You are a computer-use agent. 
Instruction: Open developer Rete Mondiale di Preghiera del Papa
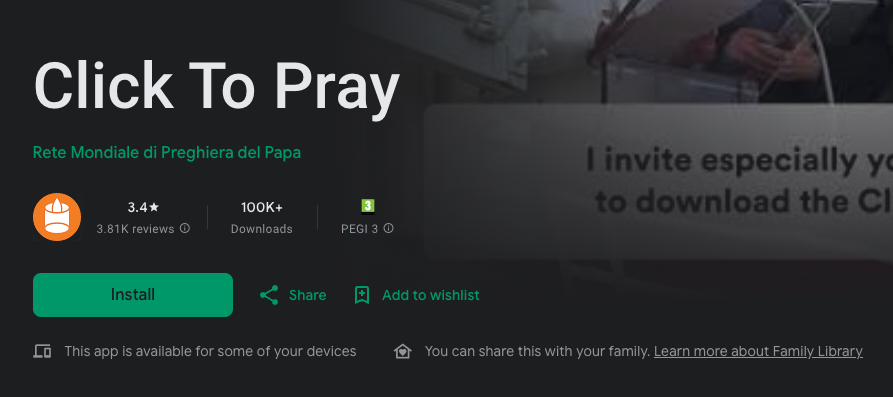[x=167, y=153]
